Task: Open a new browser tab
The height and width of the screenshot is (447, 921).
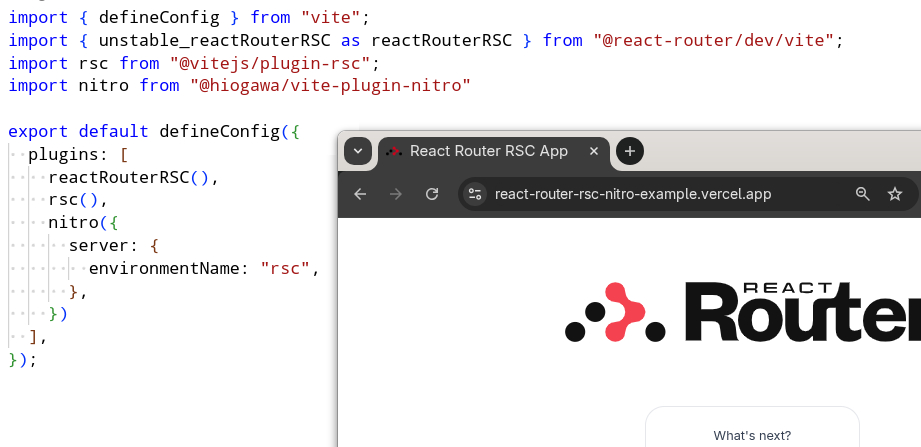Action: [x=630, y=152]
